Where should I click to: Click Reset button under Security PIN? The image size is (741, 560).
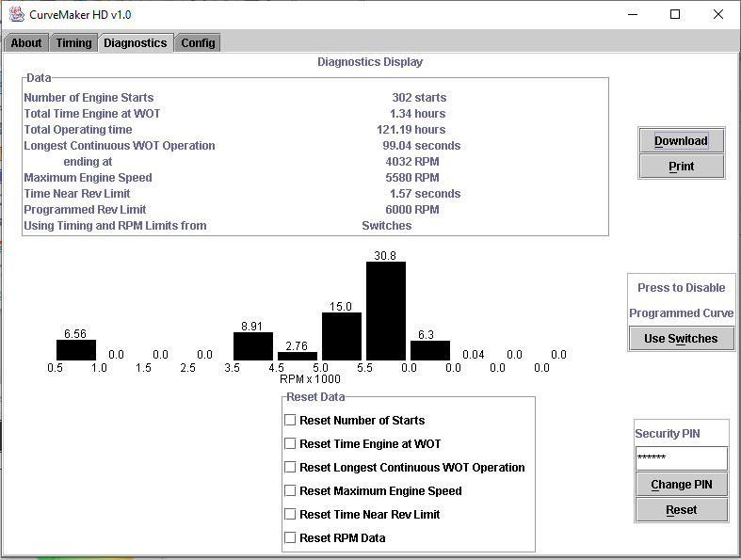(682, 510)
